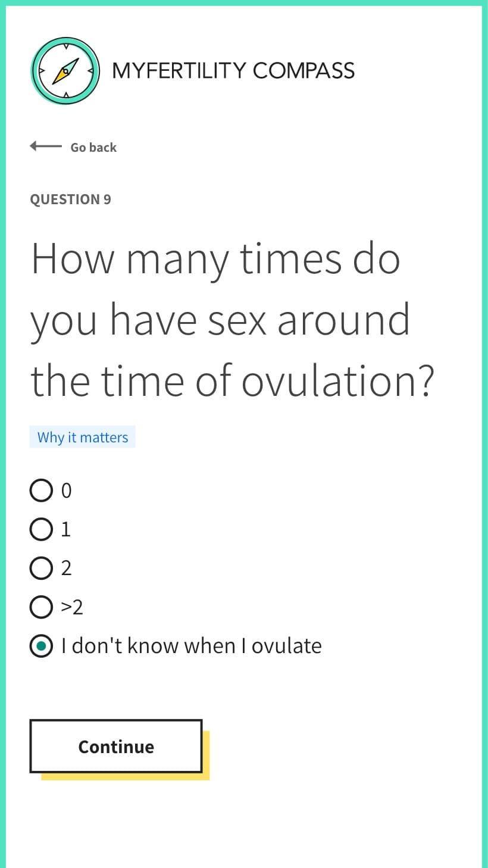Open the "Why it matters" explanation
The width and height of the screenshot is (488, 868).
pyautogui.click(x=83, y=437)
